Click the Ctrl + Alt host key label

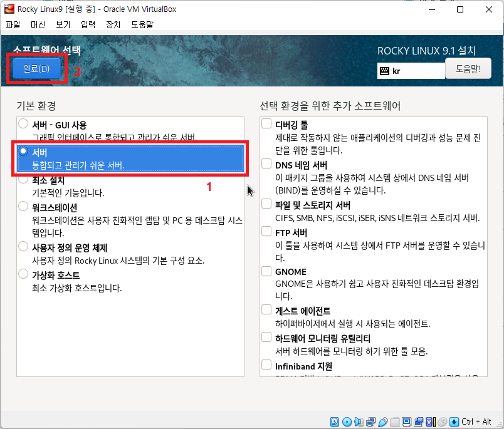pos(476,421)
